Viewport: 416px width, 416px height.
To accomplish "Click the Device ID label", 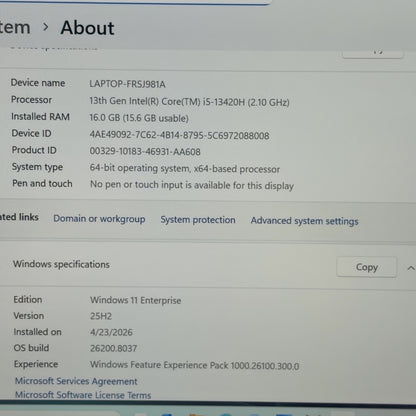I will [x=31, y=133].
